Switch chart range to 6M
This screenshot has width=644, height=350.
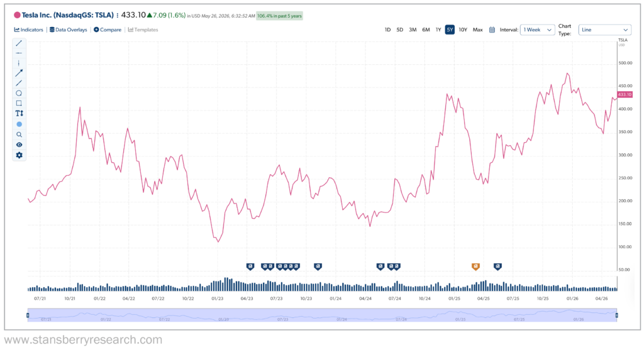(426, 30)
